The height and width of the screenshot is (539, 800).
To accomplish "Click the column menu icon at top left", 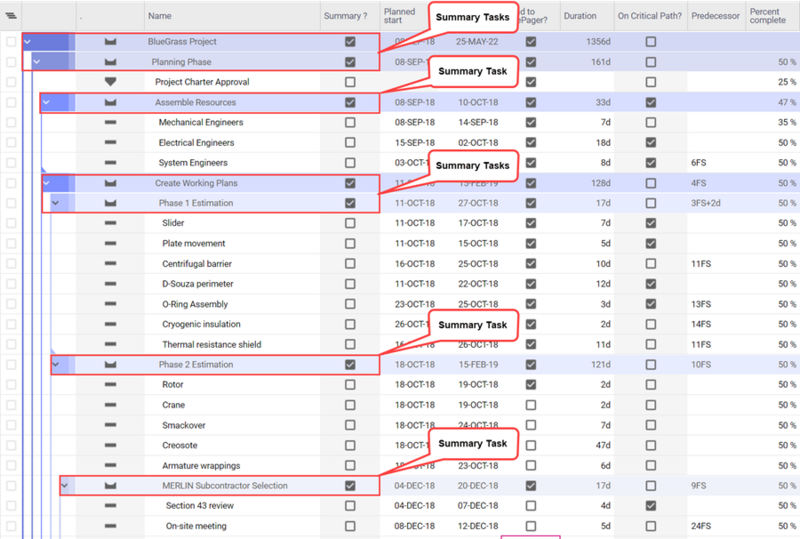I will [x=11, y=16].
